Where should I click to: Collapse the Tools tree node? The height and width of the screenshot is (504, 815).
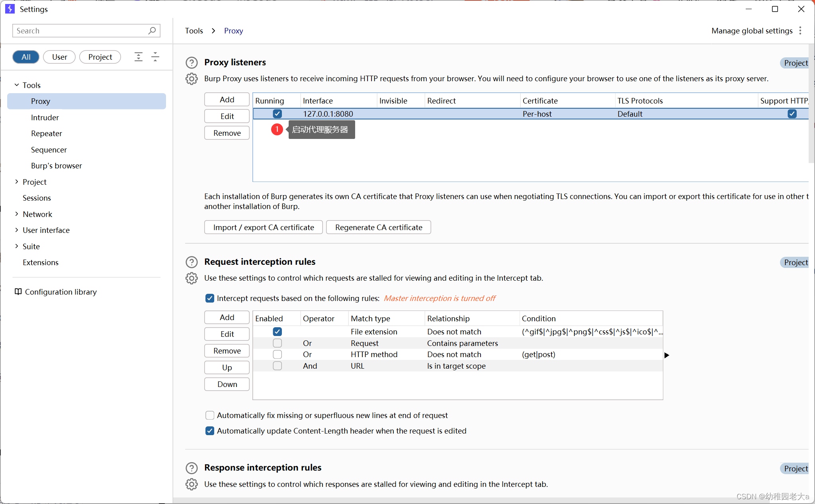(x=17, y=85)
